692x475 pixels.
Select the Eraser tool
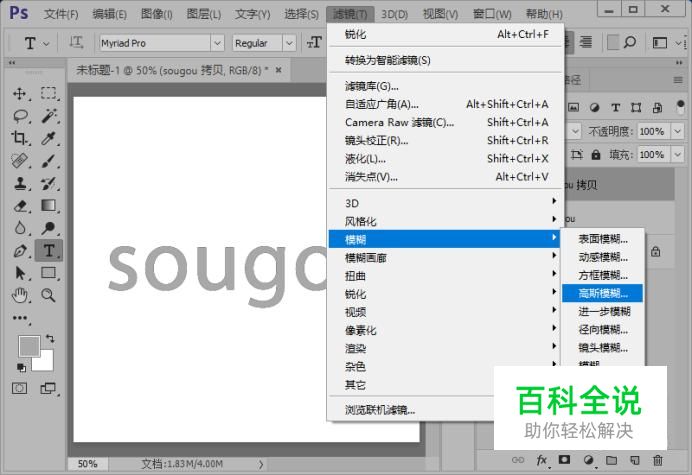[19, 206]
